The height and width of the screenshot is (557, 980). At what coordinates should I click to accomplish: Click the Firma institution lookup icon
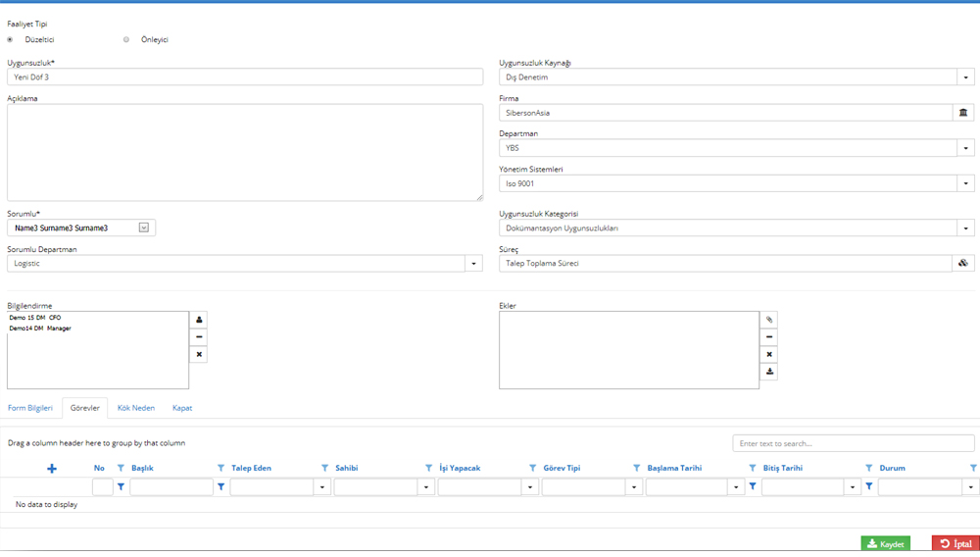pos(963,113)
